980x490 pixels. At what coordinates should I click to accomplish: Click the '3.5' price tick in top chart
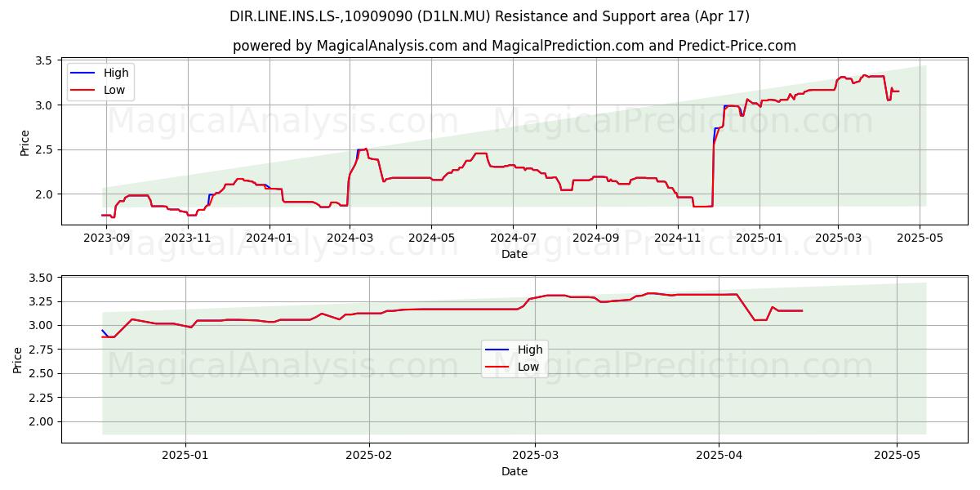pos(44,61)
